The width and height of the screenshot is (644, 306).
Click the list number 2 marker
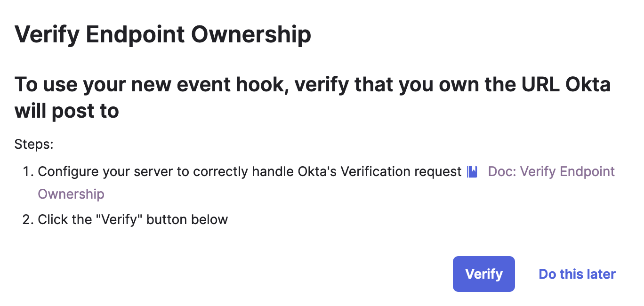click(x=27, y=219)
